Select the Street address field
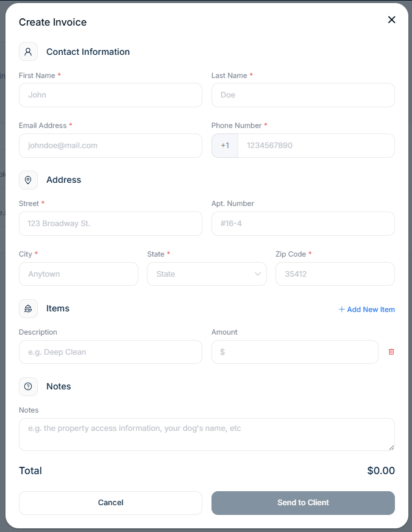Screen dimensions: 412x532 pos(110,224)
